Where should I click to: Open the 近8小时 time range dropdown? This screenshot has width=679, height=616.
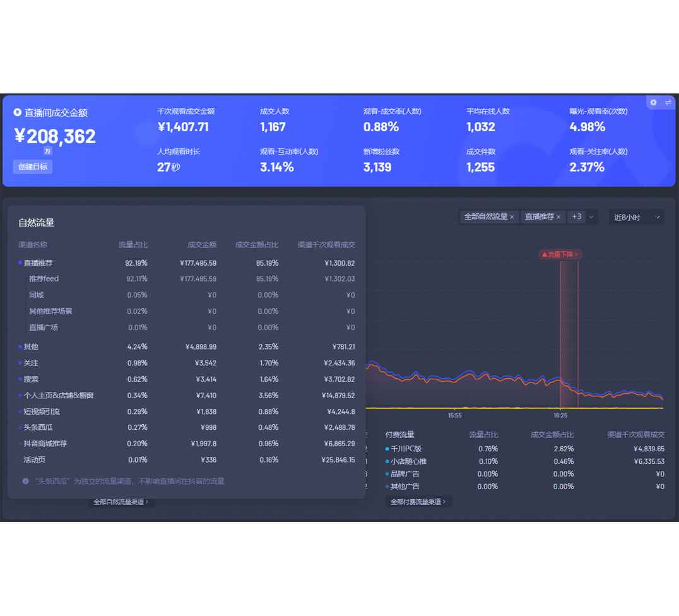[x=636, y=217]
